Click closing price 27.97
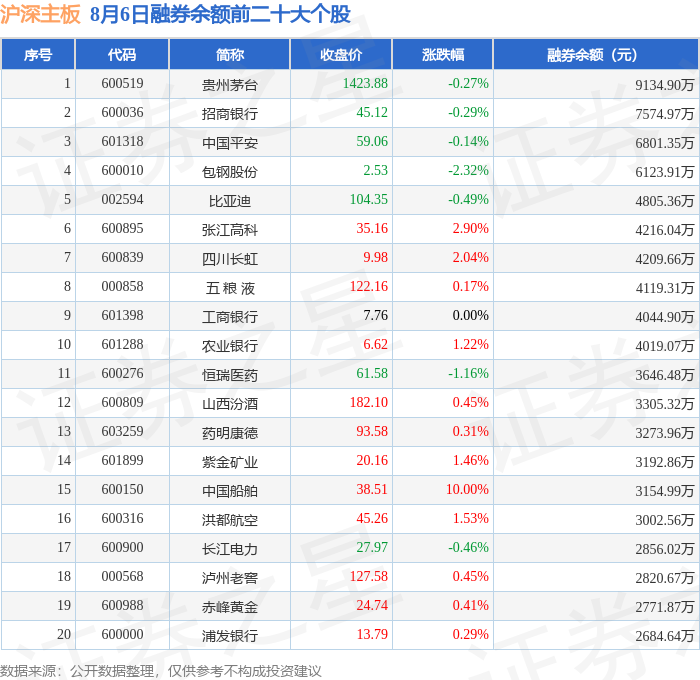This screenshot has width=700, height=680. [x=372, y=548]
